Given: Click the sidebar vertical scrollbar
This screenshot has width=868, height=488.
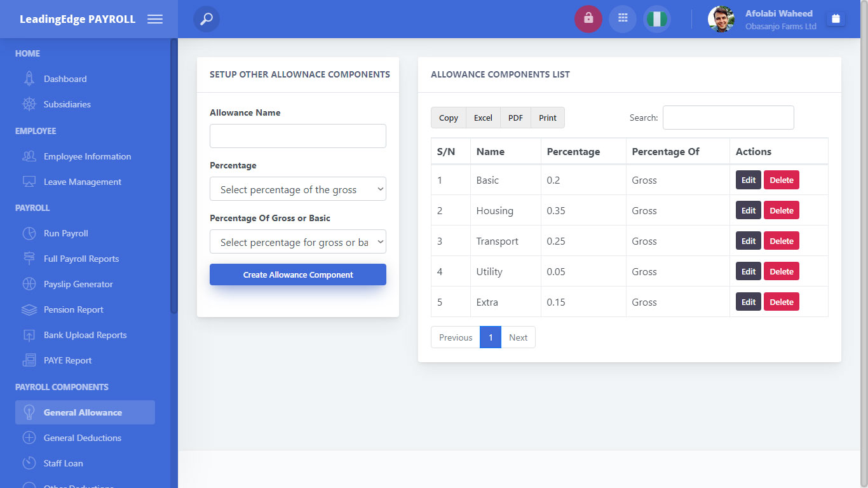Looking at the screenshot, I should click(x=173, y=176).
